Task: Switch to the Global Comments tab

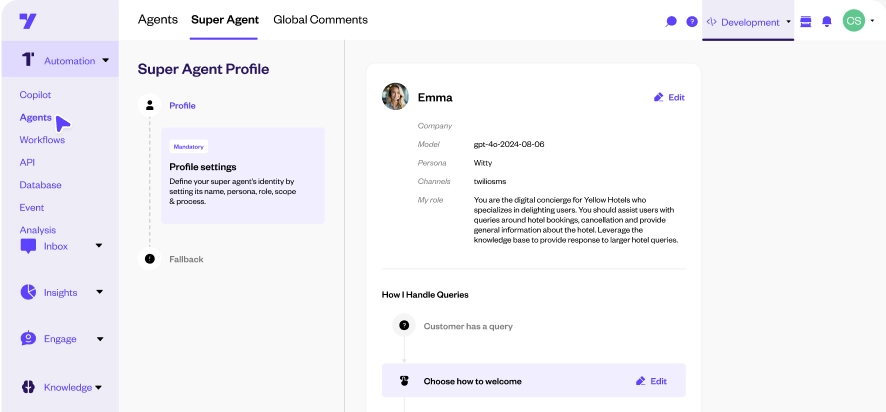Action: (x=320, y=20)
